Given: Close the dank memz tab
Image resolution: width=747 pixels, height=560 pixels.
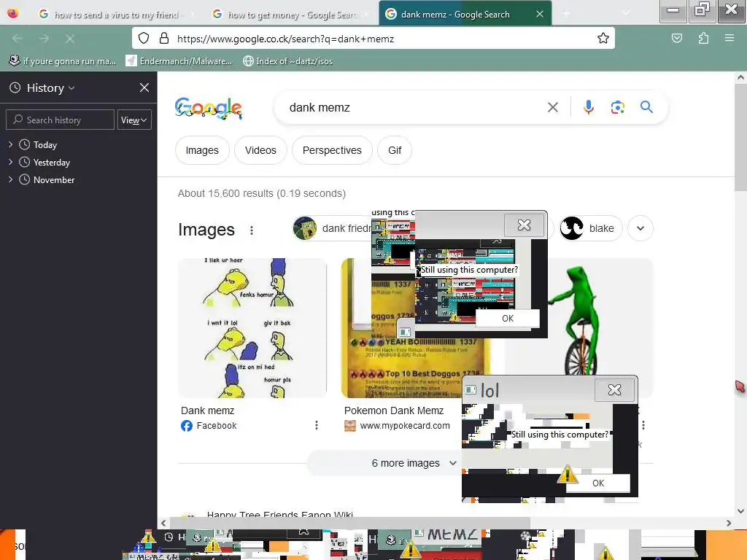Looking at the screenshot, I should (539, 15).
